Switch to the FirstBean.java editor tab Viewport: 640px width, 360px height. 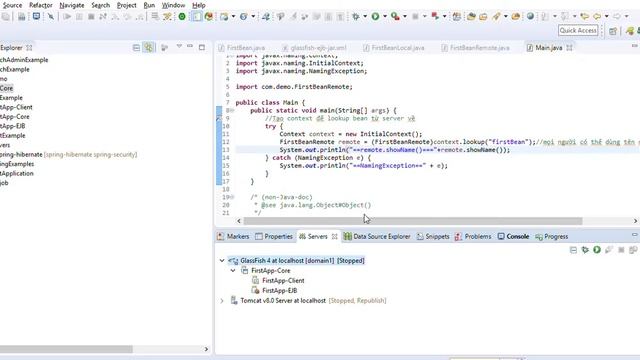(x=242, y=48)
